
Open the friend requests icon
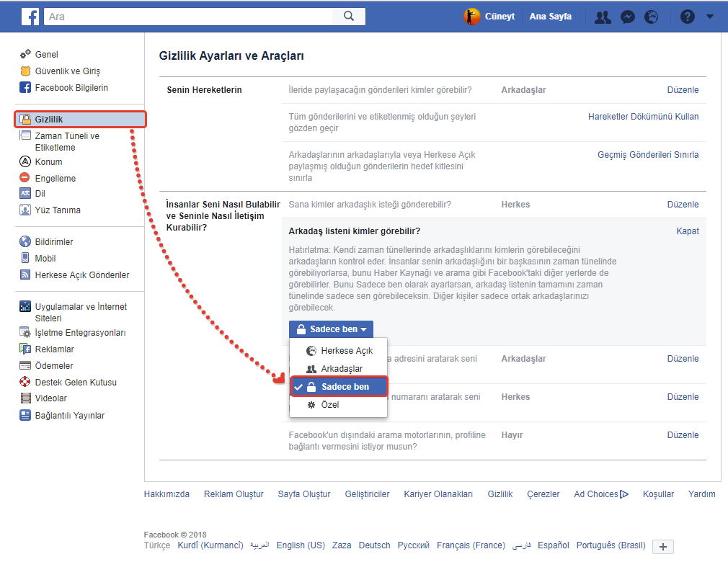pos(603,17)
